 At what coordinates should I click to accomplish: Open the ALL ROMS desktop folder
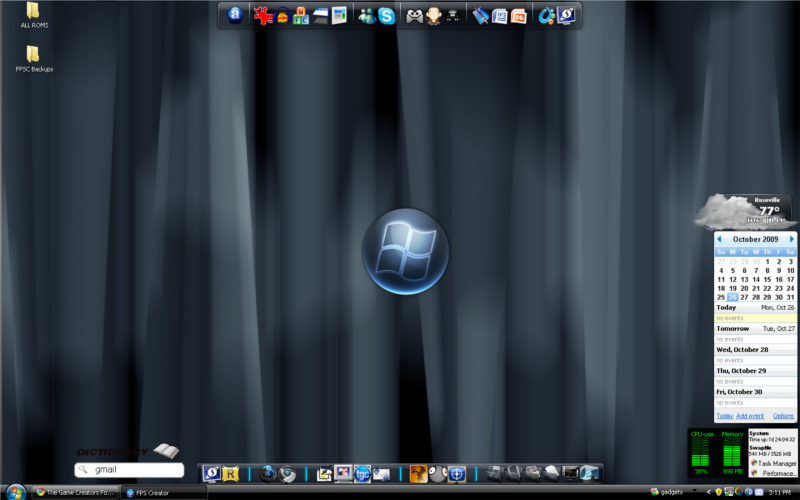coord(34,15)
